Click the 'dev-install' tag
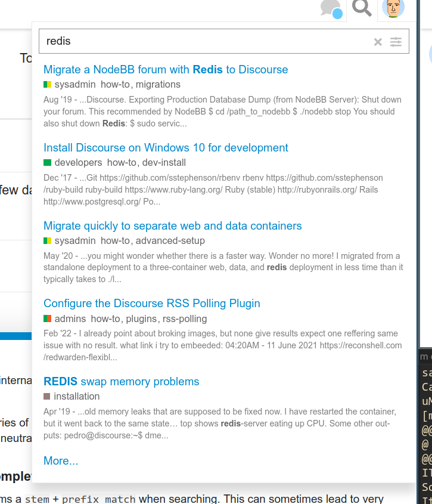The image size is (432, 504). (164, 163)
